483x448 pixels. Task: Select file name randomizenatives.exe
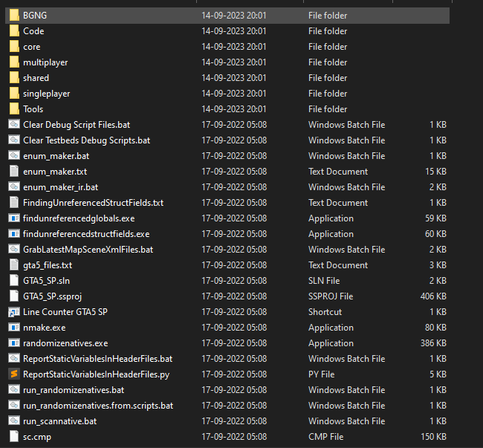[65, 343]
